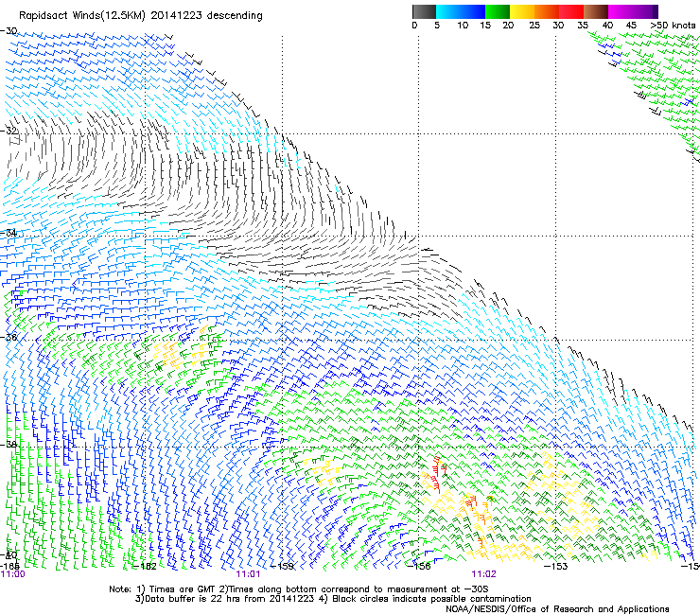
Task: Click the '-32' latitude label
Action: coord(9,131)
